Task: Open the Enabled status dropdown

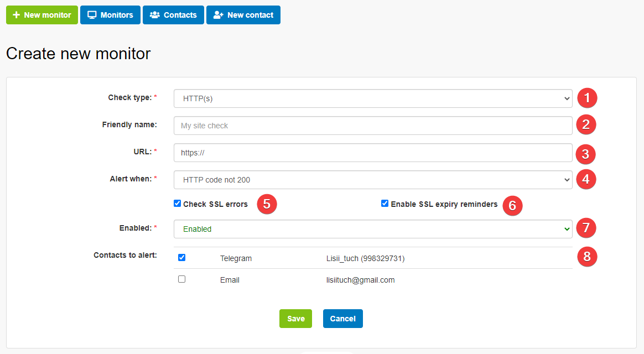Action: click(x=373, y=229)
